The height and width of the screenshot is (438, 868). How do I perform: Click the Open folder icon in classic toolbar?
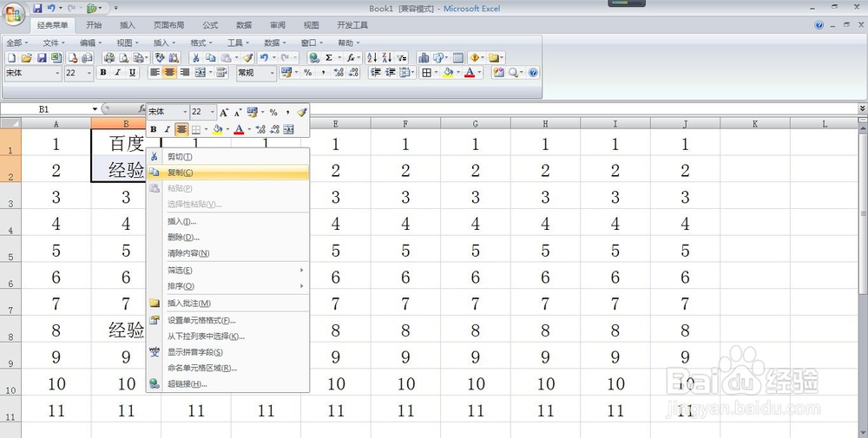pos(26,57)
